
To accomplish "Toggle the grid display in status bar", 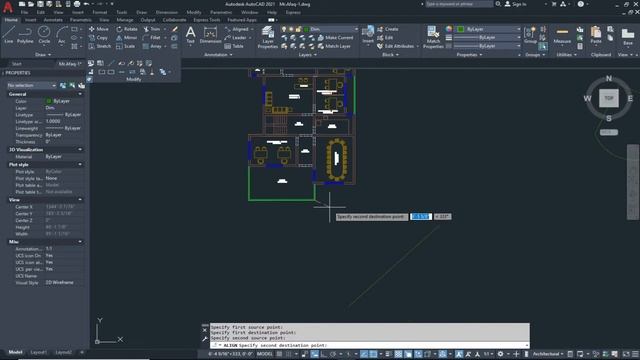I will pyautogui.click(x=280, y=354).
